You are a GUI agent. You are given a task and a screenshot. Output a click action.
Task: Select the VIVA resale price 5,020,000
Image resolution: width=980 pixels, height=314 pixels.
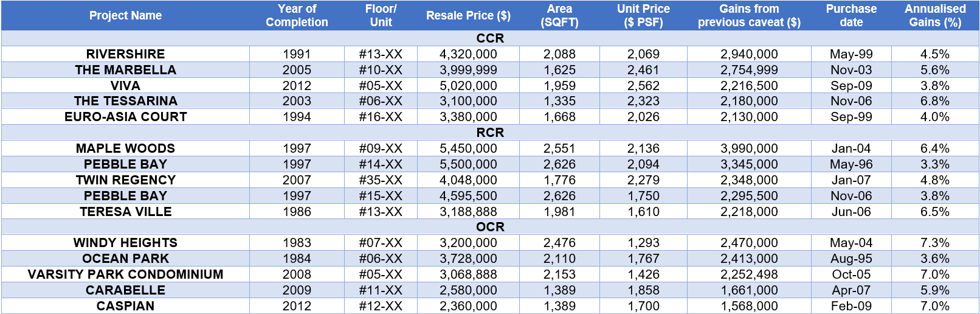[x=468, y=86]
